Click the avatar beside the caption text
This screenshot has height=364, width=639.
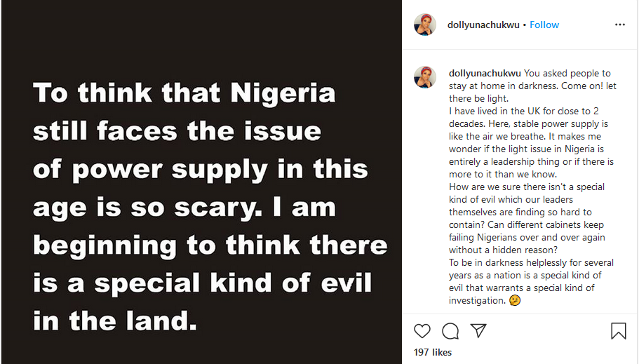click(x=425, y=77)
